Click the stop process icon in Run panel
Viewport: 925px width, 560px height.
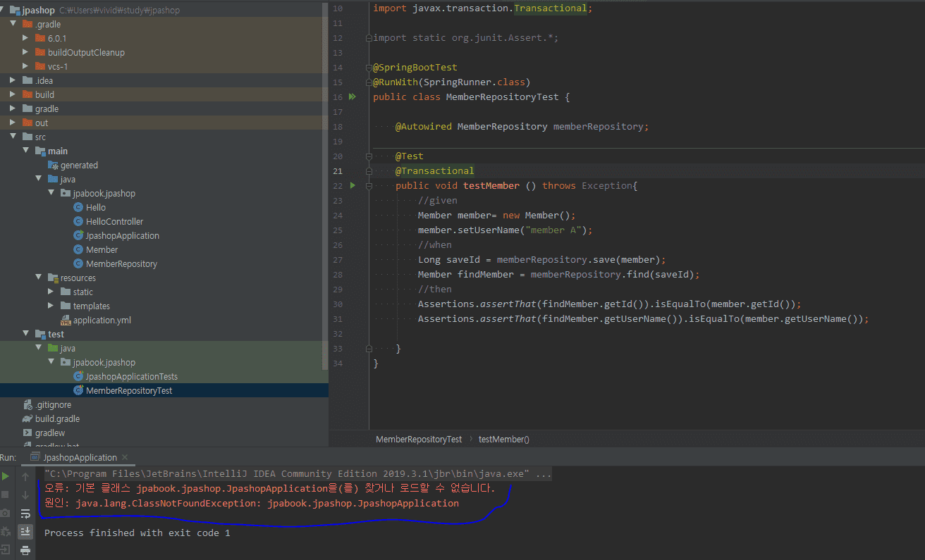[x=6, y=495]
